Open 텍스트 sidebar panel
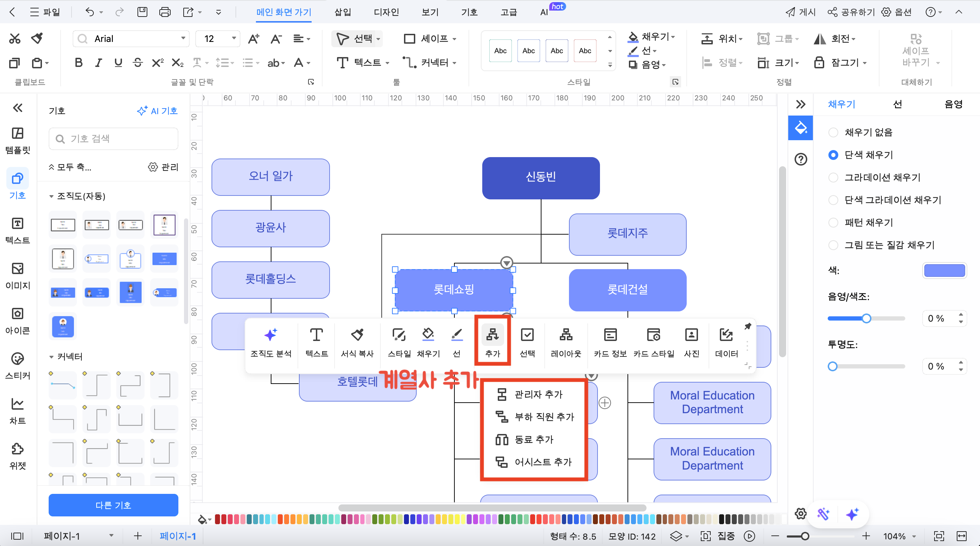Viewport: 980px width, 546px height. pos(18,231)
